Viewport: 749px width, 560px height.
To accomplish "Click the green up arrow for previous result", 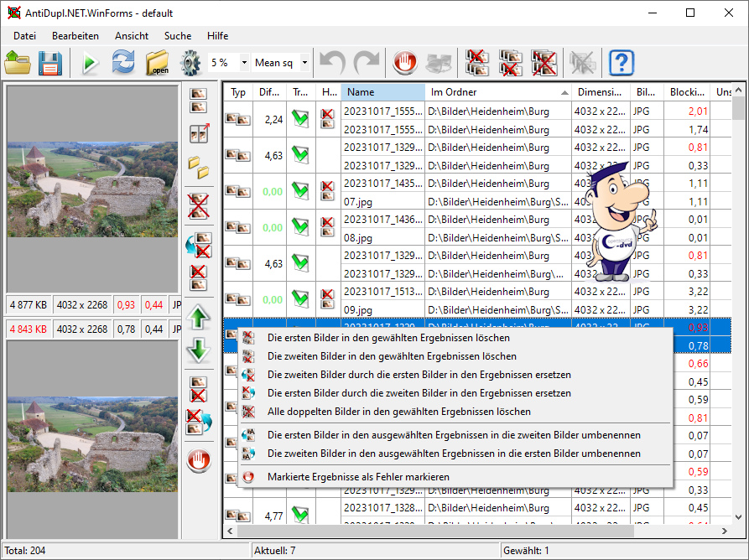I will pyautogui.click(x=199, y=318).
